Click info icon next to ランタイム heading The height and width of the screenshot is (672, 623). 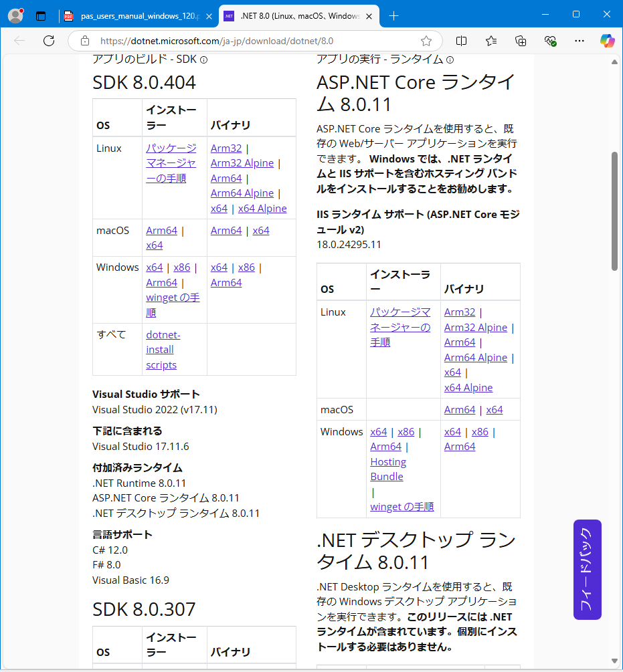[450, 60]
